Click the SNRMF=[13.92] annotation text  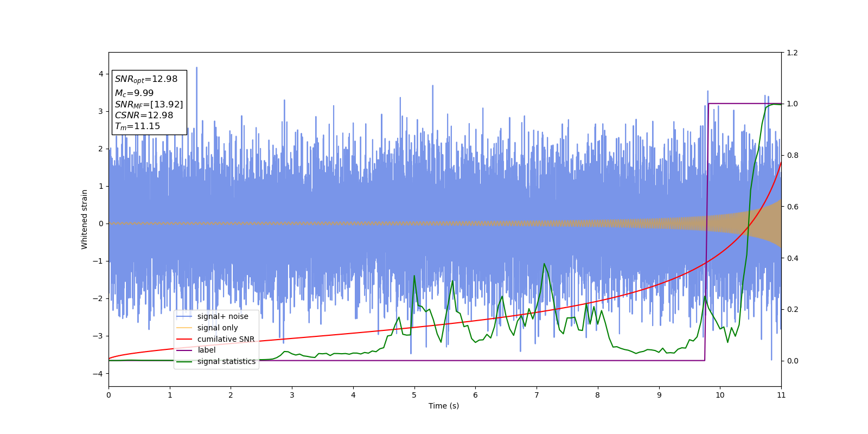[149, 104]
